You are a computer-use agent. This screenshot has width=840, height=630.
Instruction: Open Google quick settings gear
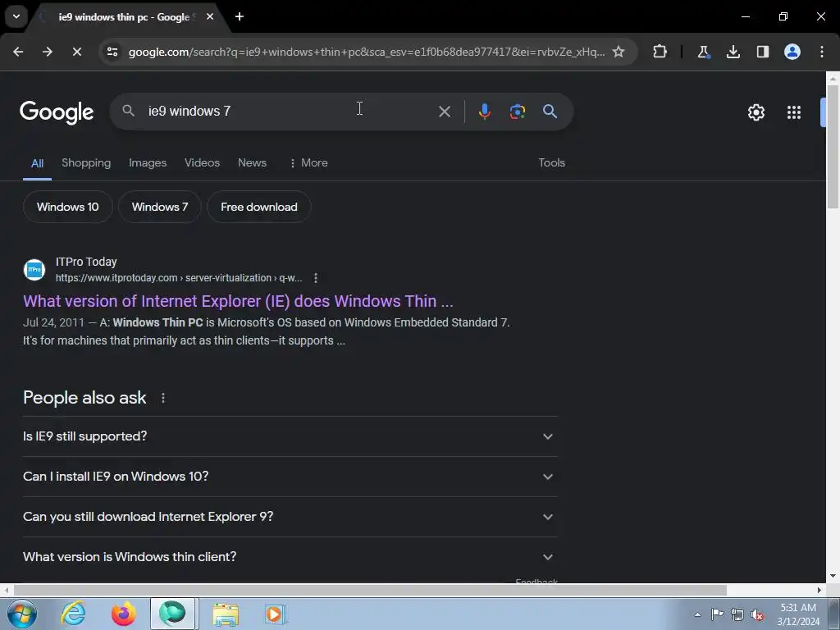(x=756, y=112)
